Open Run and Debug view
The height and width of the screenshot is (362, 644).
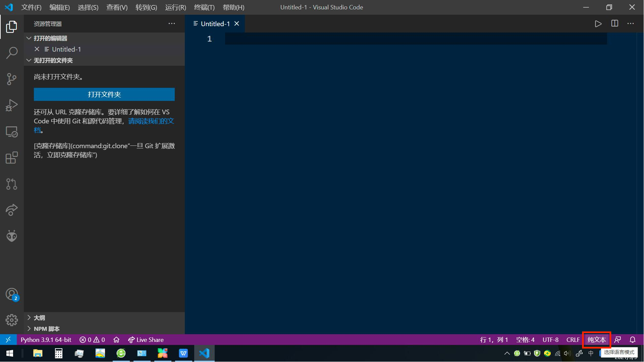(x=12, y=105)
